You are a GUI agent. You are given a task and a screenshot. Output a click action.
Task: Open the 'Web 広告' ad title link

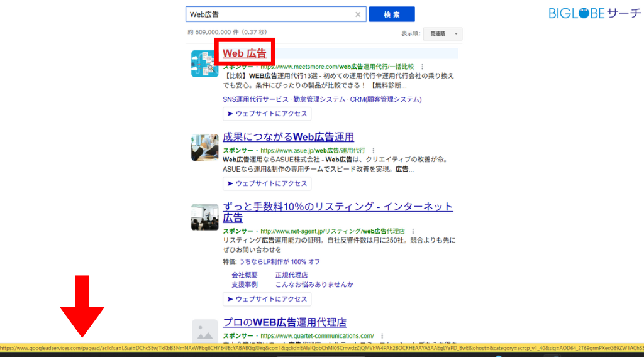coord(245,53)
